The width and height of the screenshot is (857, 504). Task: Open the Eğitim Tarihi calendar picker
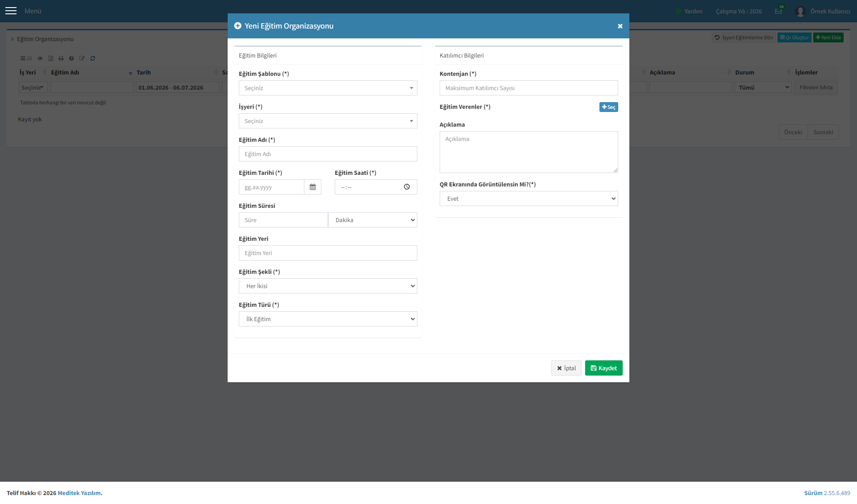coord(312,187)
